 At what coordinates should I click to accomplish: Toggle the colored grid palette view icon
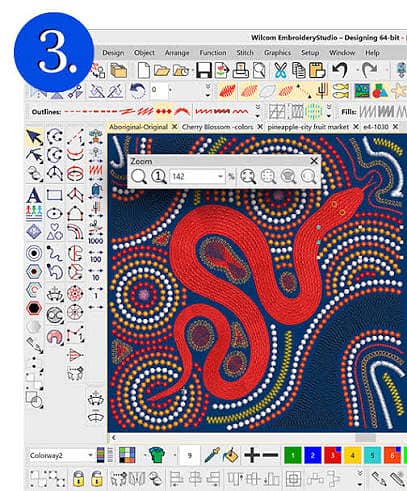coord(127,455)
